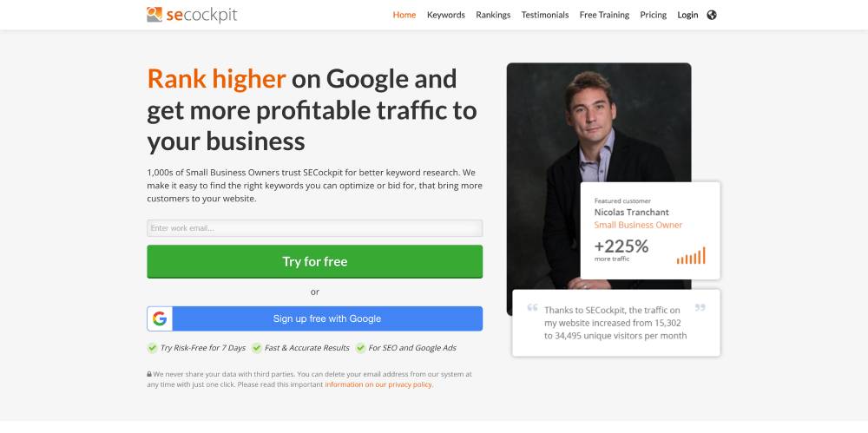This screenshot has height=433, width=868.
Task: Click the closing quotation mark icon
Action: coord(700,308)
